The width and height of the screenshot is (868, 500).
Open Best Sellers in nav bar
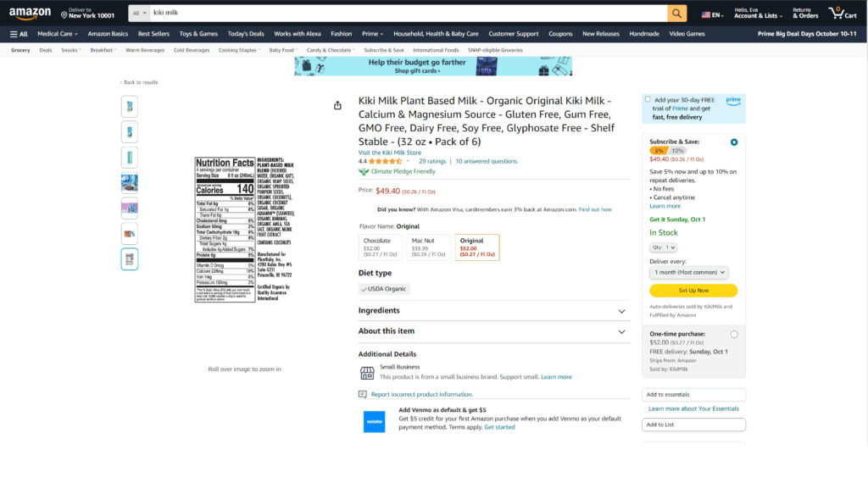click(153, 34)
